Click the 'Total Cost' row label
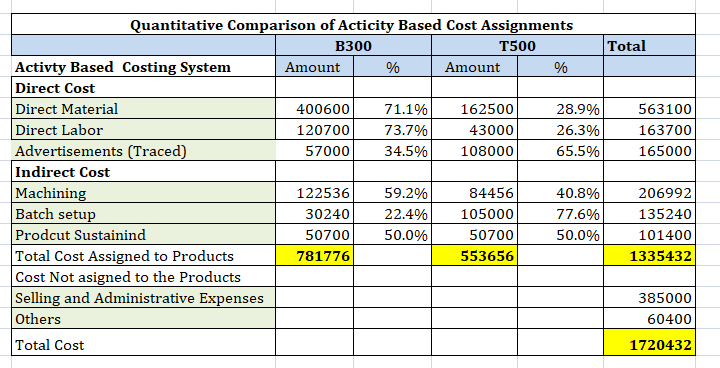 [x=143, y=342]
